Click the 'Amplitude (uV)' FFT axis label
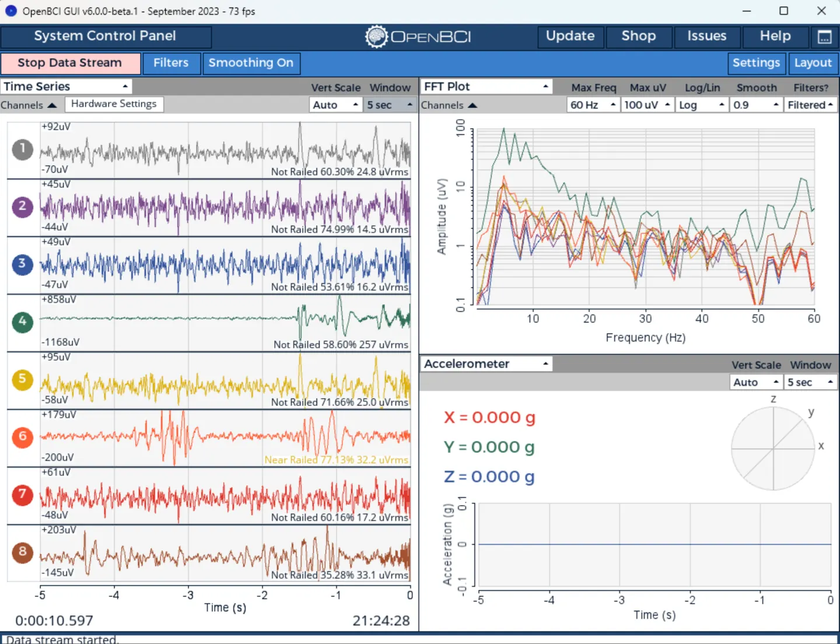 pyautogui.click(x=442, y=216)
